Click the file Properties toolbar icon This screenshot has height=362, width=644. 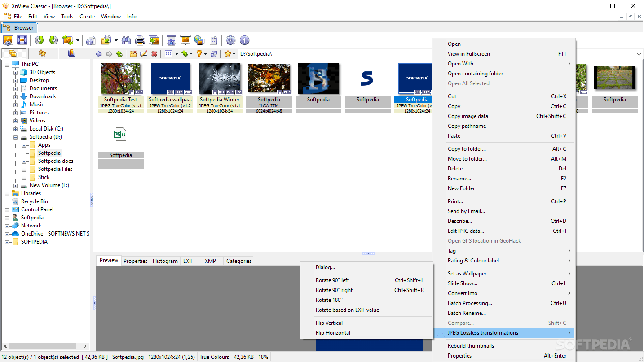point(91,40)
